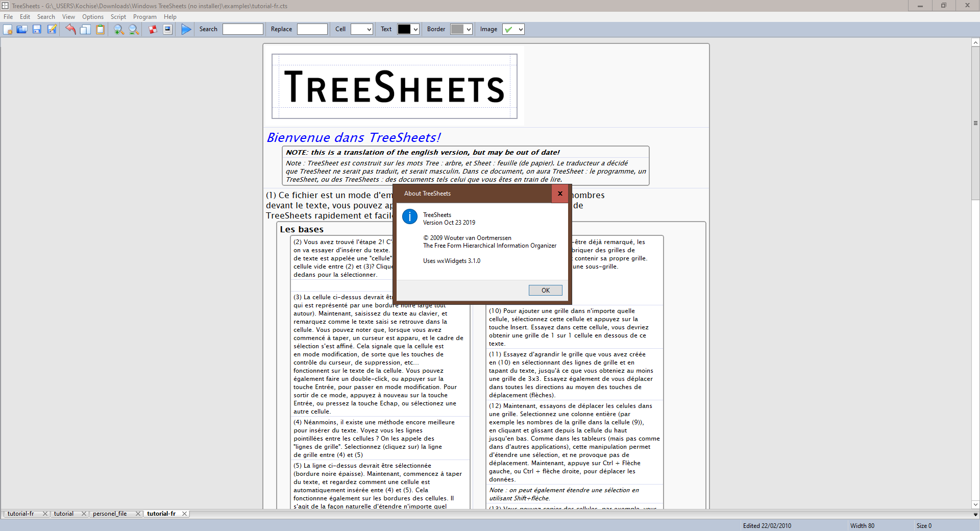Switch to the personel_file tab
Viewport: 980px width, 531px height.
pos(110,514)
